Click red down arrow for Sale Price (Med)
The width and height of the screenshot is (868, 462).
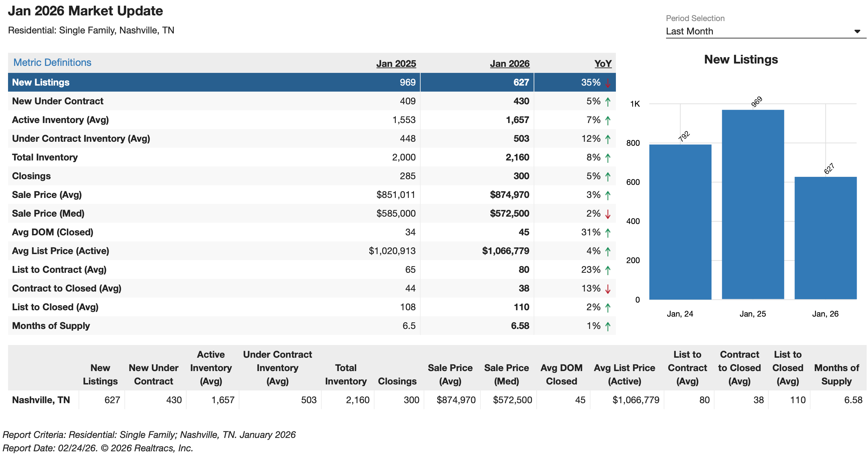click(608, 214)
